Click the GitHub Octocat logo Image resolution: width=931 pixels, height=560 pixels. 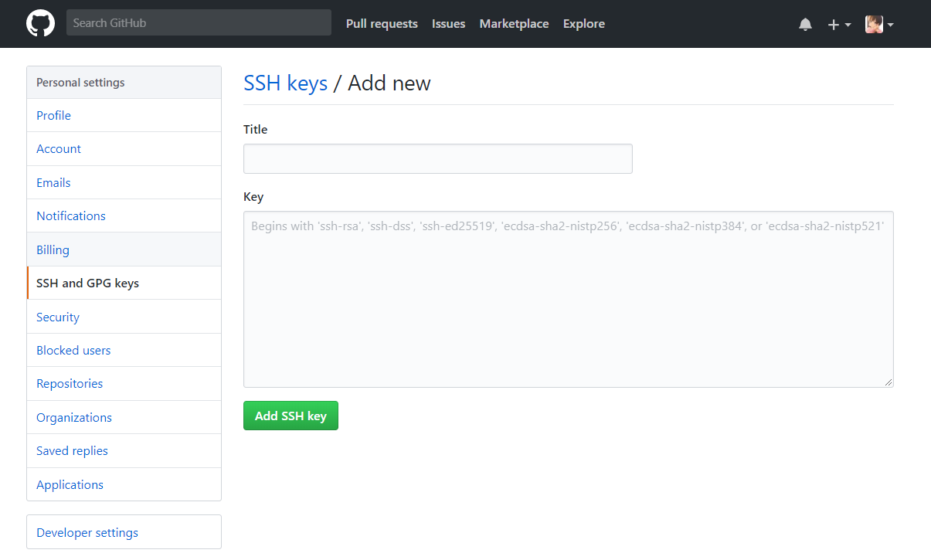click(x=41, y=23)
